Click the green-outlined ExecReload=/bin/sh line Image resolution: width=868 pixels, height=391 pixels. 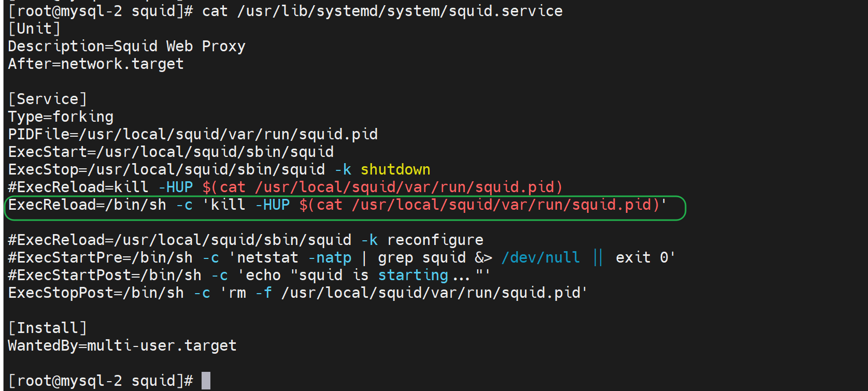coord(337,205)
